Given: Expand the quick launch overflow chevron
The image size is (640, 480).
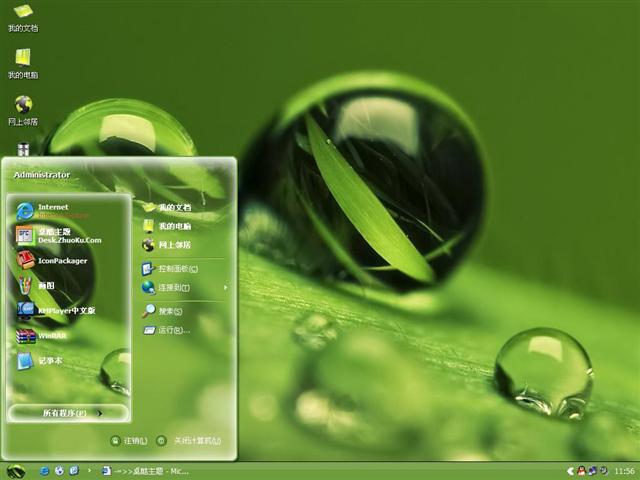Looking at the screenshot, I should click(89, 471).
